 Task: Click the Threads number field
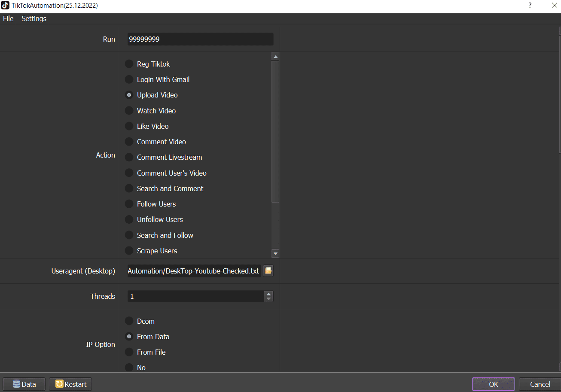click(196, 296)
